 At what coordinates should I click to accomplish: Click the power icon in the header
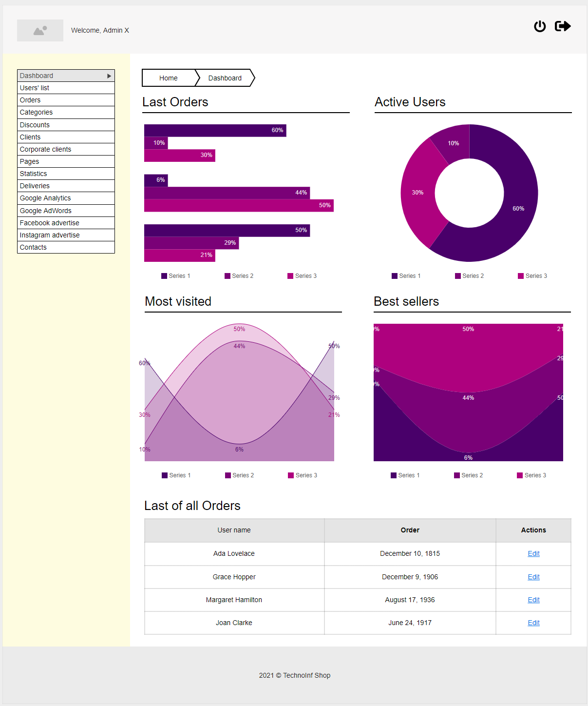[x=540, y=26]
